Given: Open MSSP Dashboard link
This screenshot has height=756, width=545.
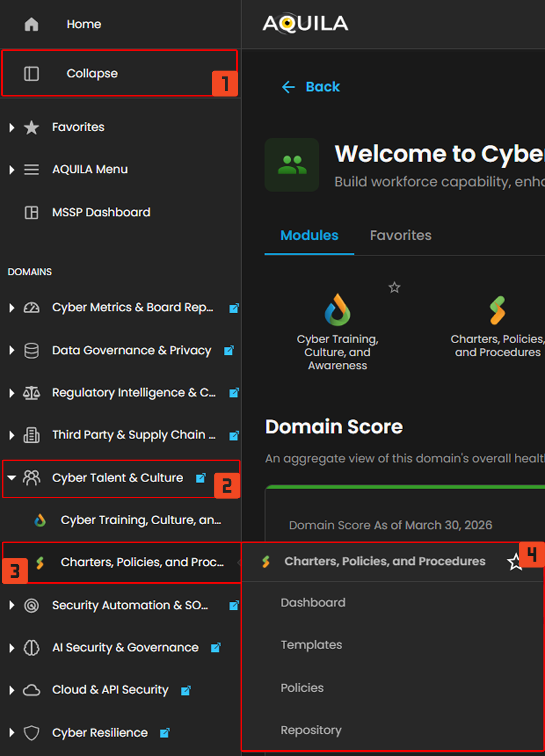Looking at the screenshot, I should [101, 212].
